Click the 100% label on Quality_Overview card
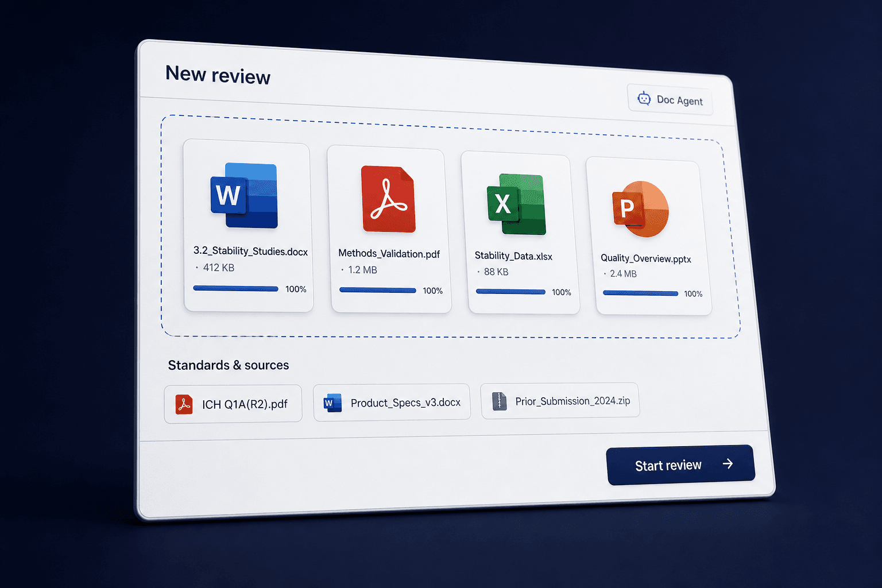 click(x=693, y=294)
